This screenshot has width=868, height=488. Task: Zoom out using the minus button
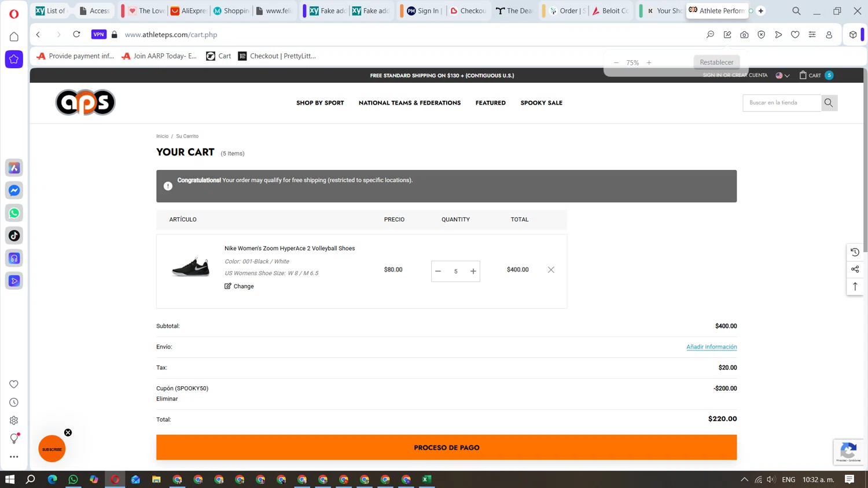point(616,62)
